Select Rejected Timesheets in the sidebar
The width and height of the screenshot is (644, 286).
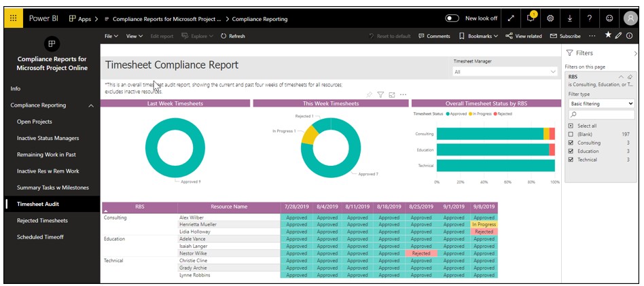[42, 220]
